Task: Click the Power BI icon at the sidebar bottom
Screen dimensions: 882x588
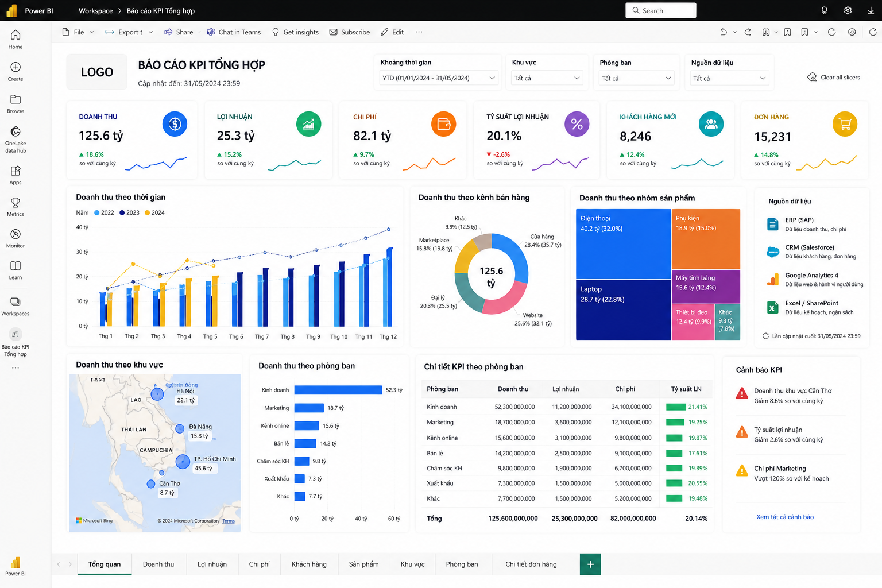Action: click(16, 566)
